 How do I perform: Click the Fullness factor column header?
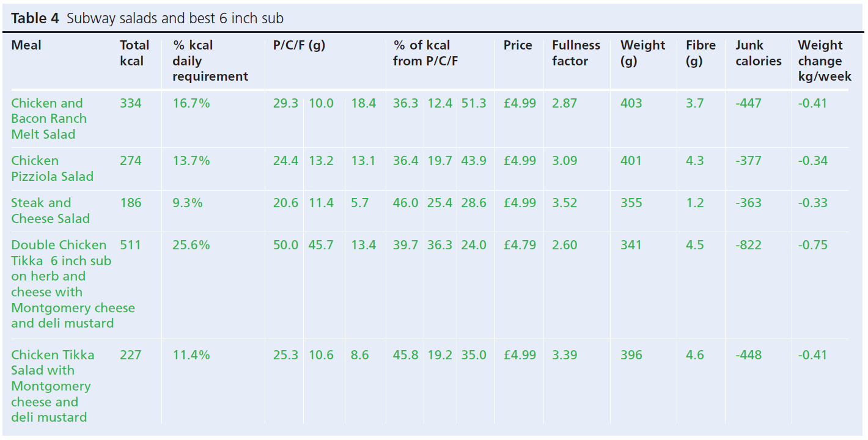[x=576, y=53]
